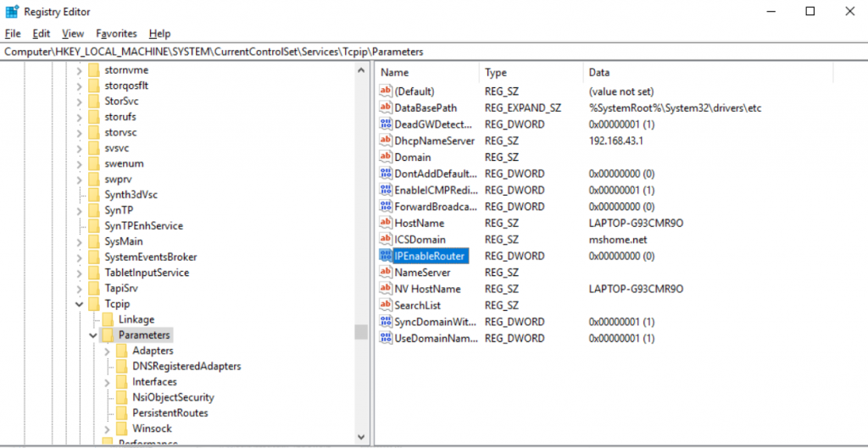Click the REG_EXPAND_SZ type text
The width and height of the screenshot is (868, 448).
522,108
